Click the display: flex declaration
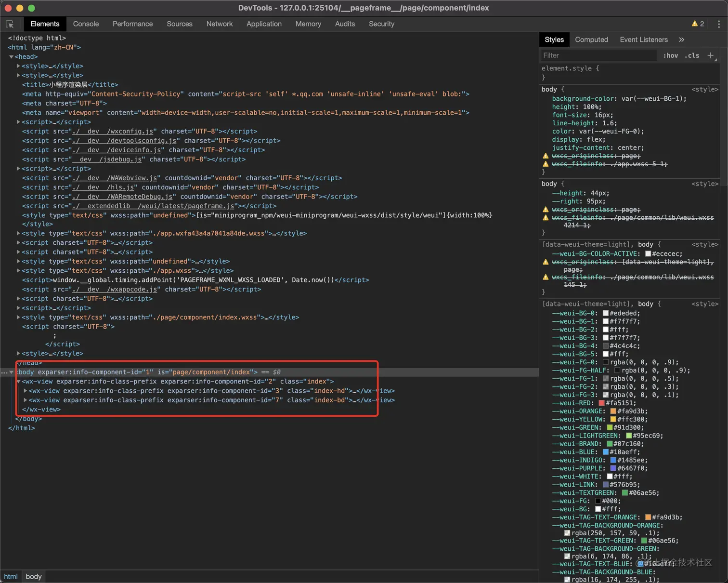Screen dimensions: 728x583 579,139
